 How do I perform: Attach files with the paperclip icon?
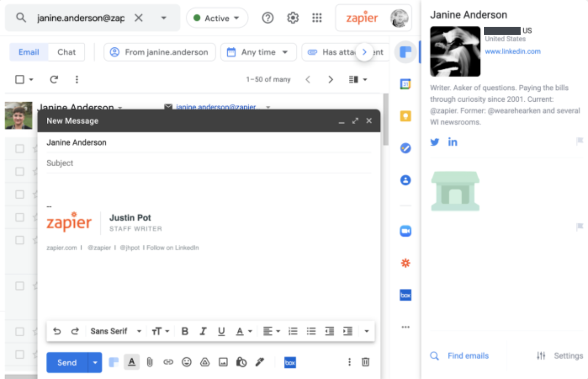pos(150,362)
